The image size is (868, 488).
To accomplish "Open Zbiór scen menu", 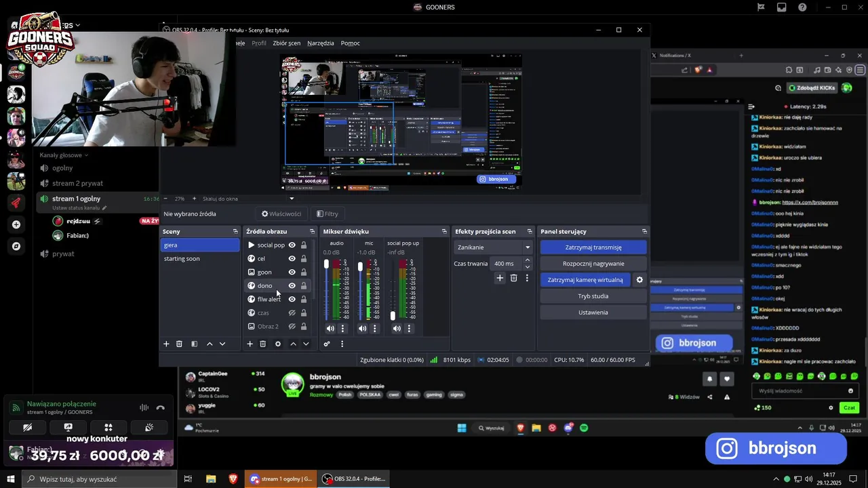I will pos(287,43).
